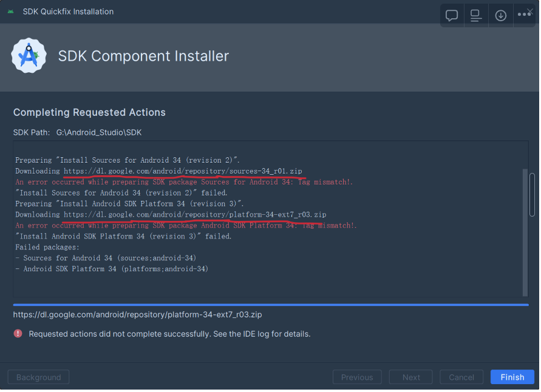Viewport: 541px width, 392px height.
Task: Click the platform-34-ext7_r03.zip URL beneath the progress bar
Action: coord(137,315)
